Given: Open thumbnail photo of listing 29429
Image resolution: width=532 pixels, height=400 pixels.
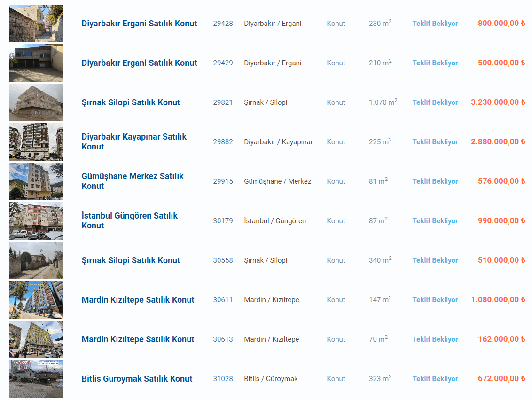Looking at the screenshot, I should point(36,63).
